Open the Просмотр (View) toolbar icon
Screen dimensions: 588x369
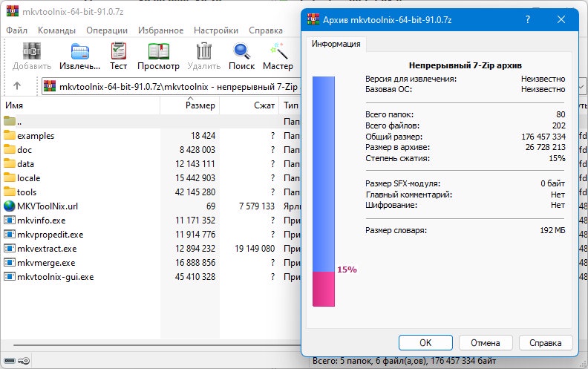click(x=158, y=51)
